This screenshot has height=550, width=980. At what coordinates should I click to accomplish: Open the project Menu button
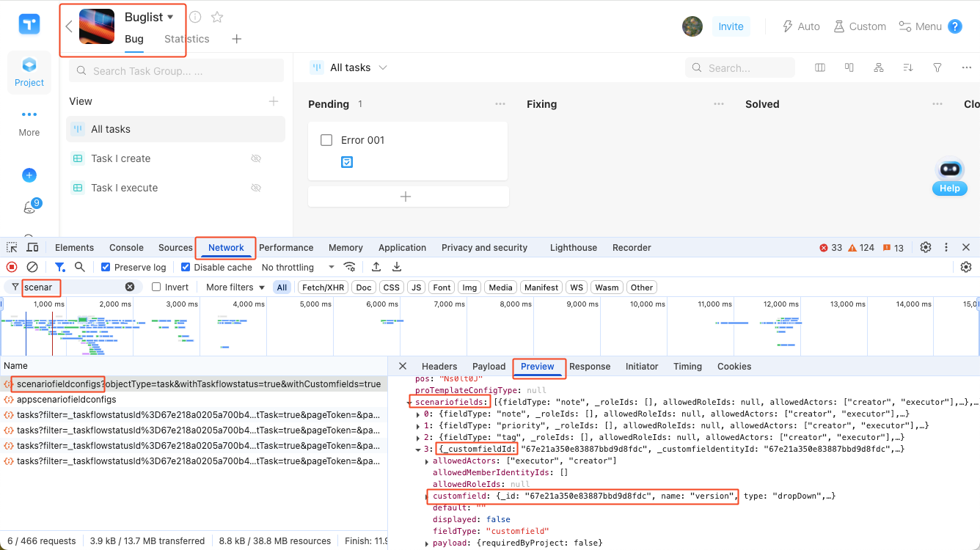920,26
